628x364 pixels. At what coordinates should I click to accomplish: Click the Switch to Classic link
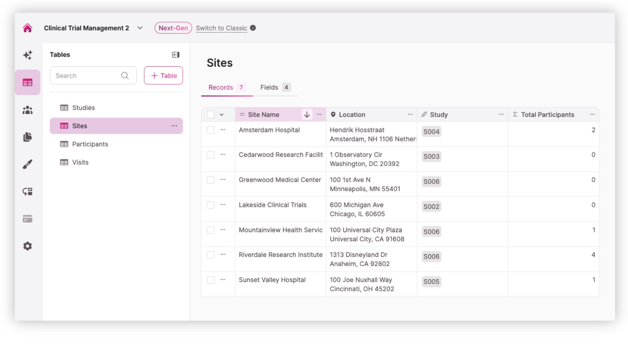pos(221,28)
